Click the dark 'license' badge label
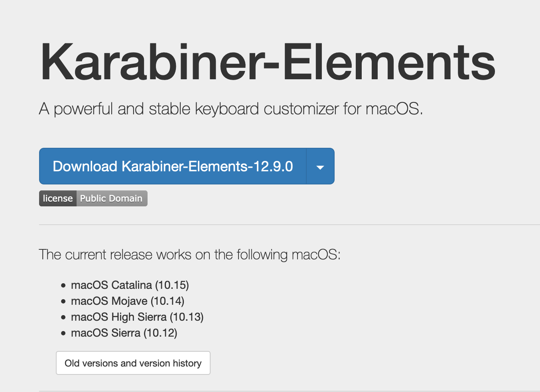Viewport: 540px width, 392px height. point(58,198)
